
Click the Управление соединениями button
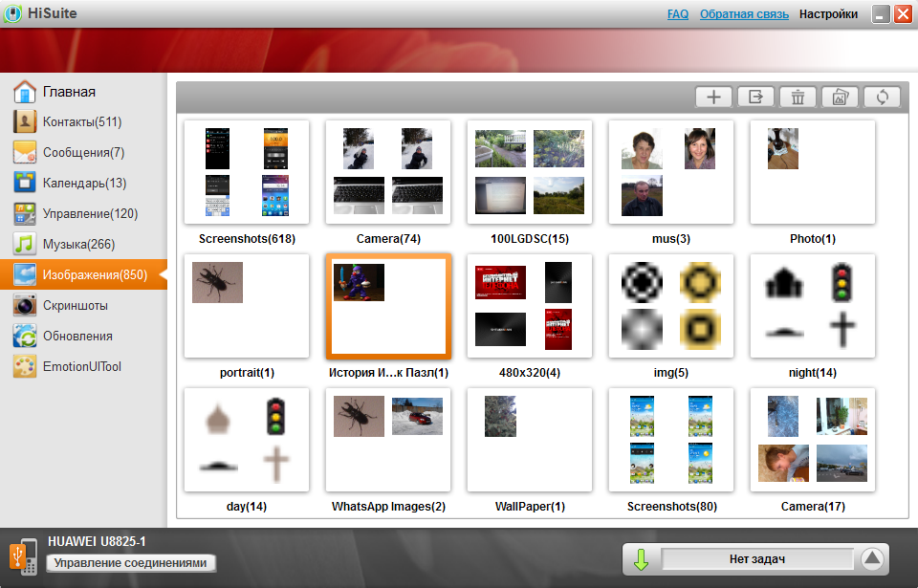(x=131, y=563)
